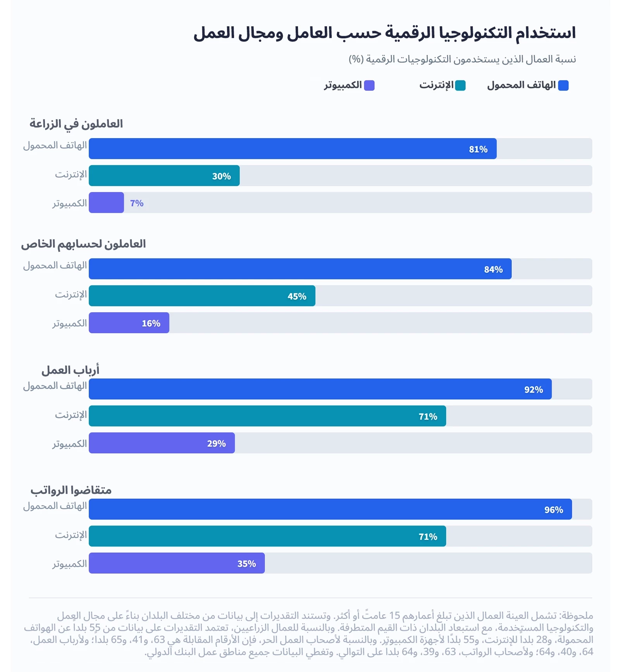Click the 45% internet bar

pyautogui.click(x=202, y=296)
